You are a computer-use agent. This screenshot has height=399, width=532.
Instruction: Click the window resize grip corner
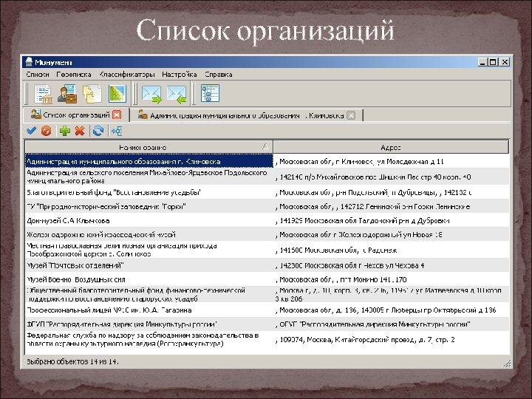[x=507, y=364]
